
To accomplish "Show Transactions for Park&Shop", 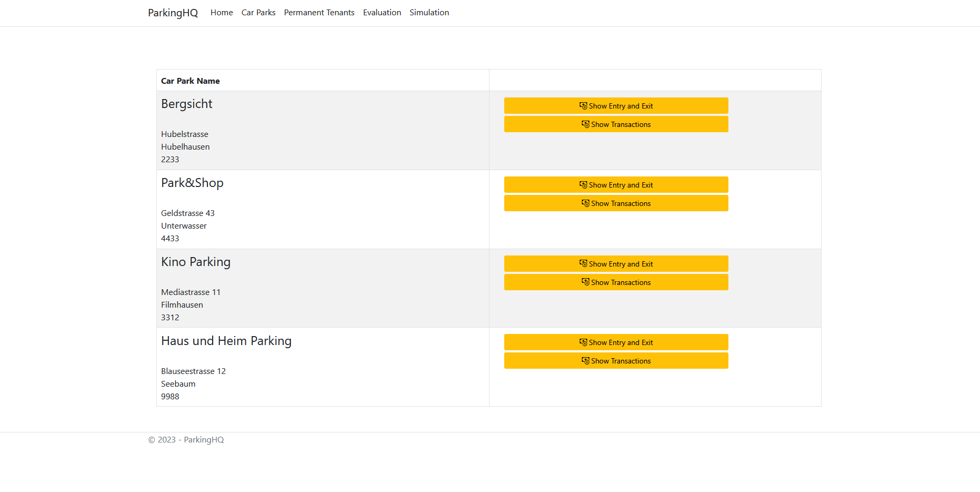I will 616,203.
